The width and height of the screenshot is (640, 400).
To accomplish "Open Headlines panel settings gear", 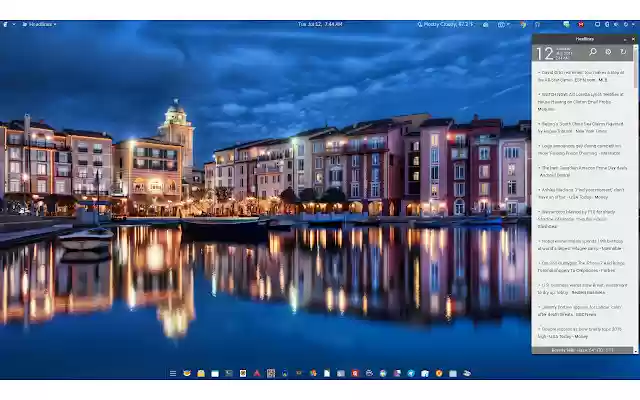I will point(608,52).
